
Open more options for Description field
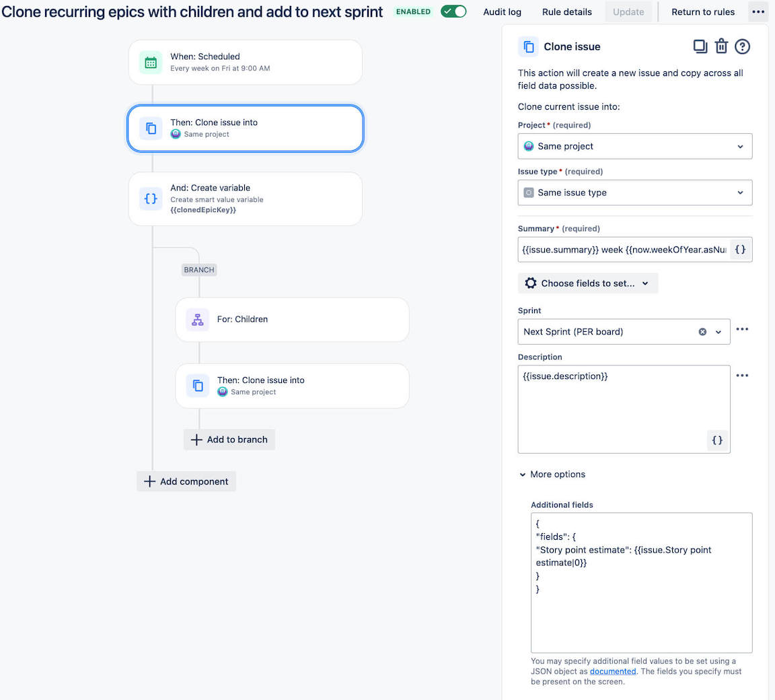[x=742, y=376]
